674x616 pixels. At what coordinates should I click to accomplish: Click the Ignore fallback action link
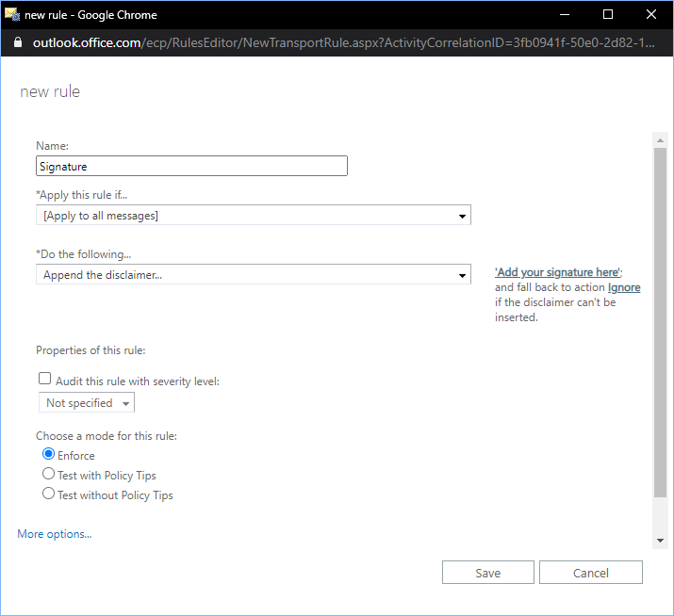624,287
